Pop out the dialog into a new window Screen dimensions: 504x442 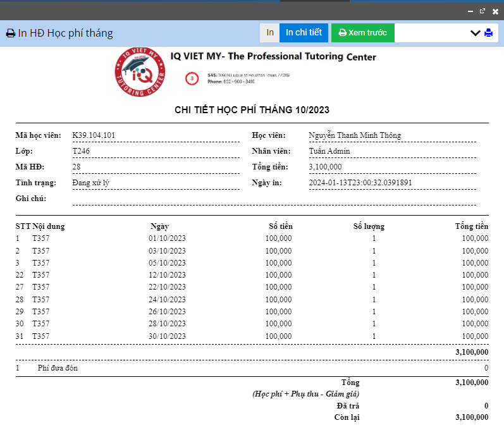(482, 11)
